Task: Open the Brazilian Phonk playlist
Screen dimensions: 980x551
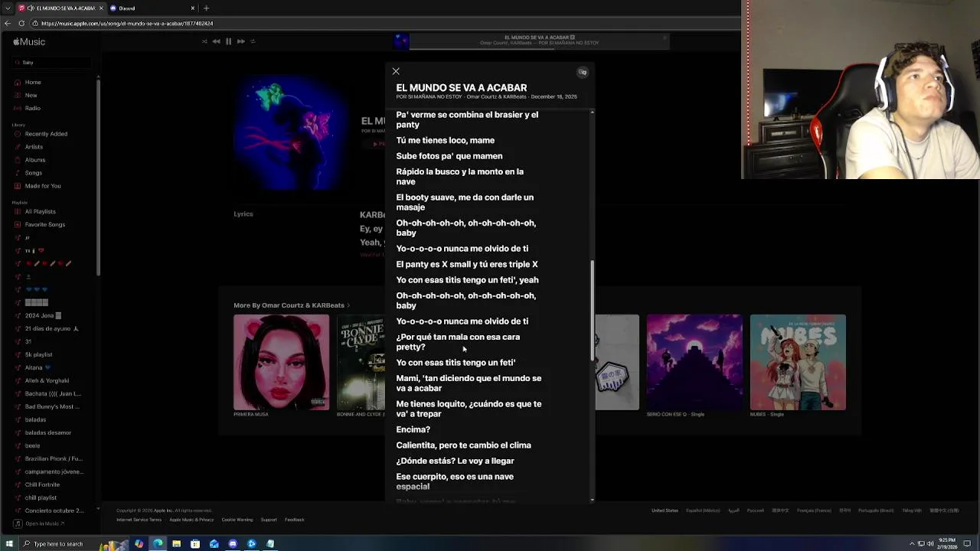Action: (54, 458)
